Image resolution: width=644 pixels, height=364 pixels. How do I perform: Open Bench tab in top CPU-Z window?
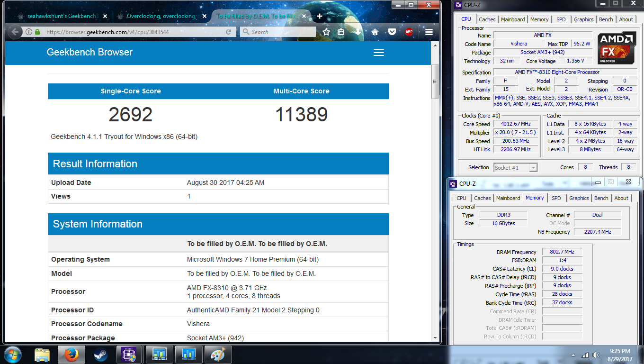pyautogui.click(x=606, y=19)
